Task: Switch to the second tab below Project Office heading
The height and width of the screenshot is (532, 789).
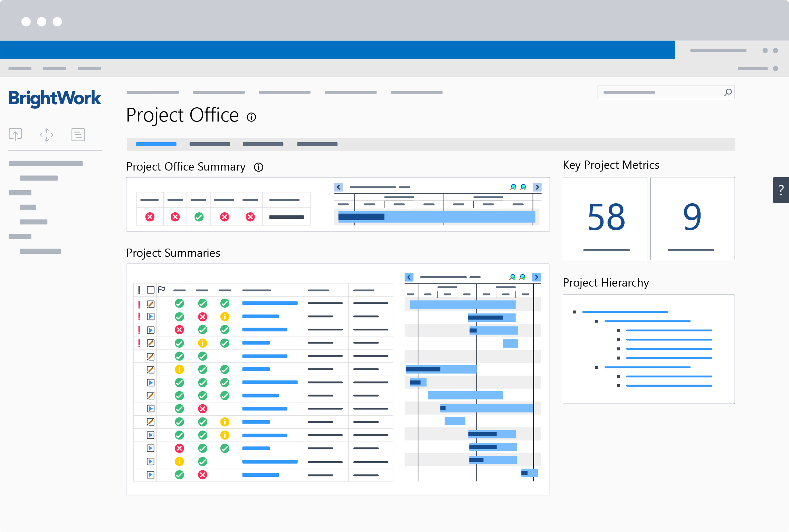Action: tap(209, 144)
